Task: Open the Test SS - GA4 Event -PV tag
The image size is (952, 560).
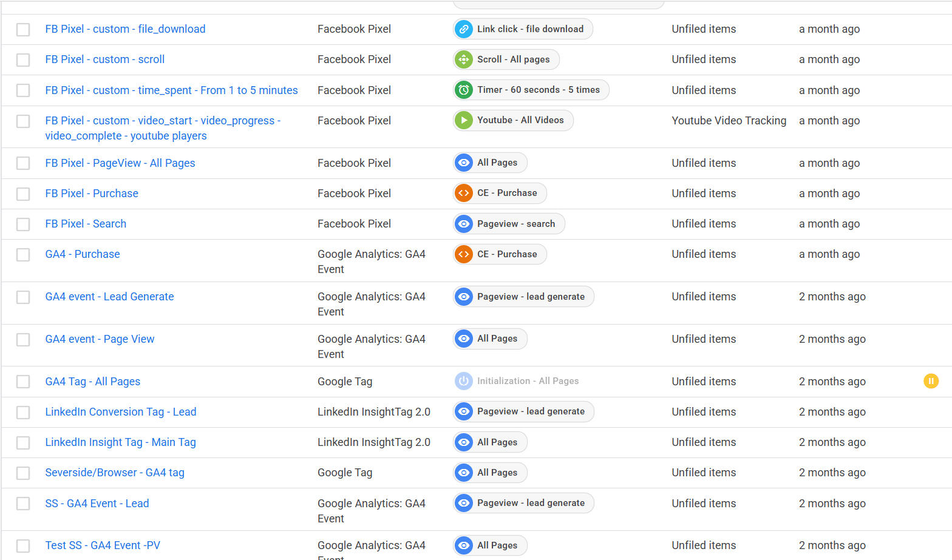Action: click(103, 545)
